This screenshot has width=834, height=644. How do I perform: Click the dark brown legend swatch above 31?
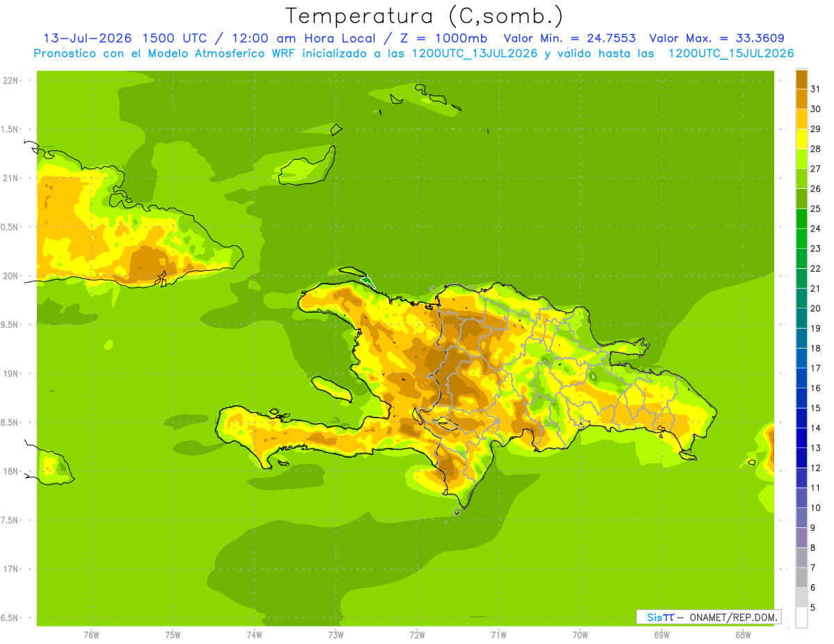click(x=801, y=80)
